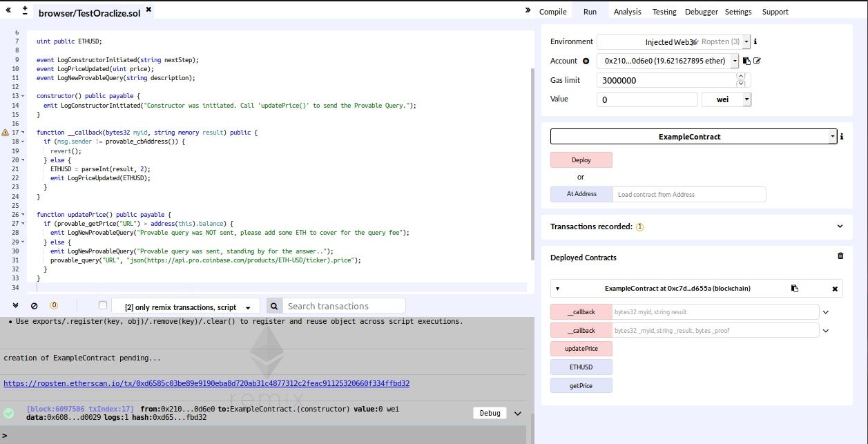Remove the deployed ExampleContract instance

tap(835, 289)
